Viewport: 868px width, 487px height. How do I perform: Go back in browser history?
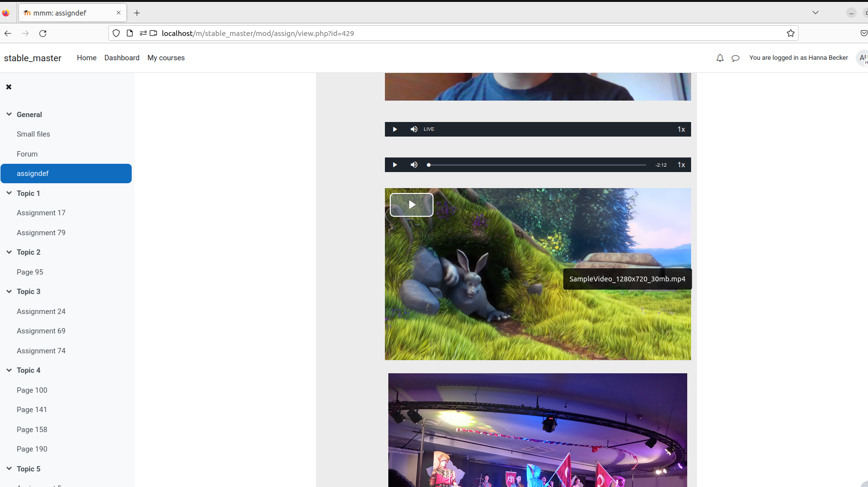[8, 33]
